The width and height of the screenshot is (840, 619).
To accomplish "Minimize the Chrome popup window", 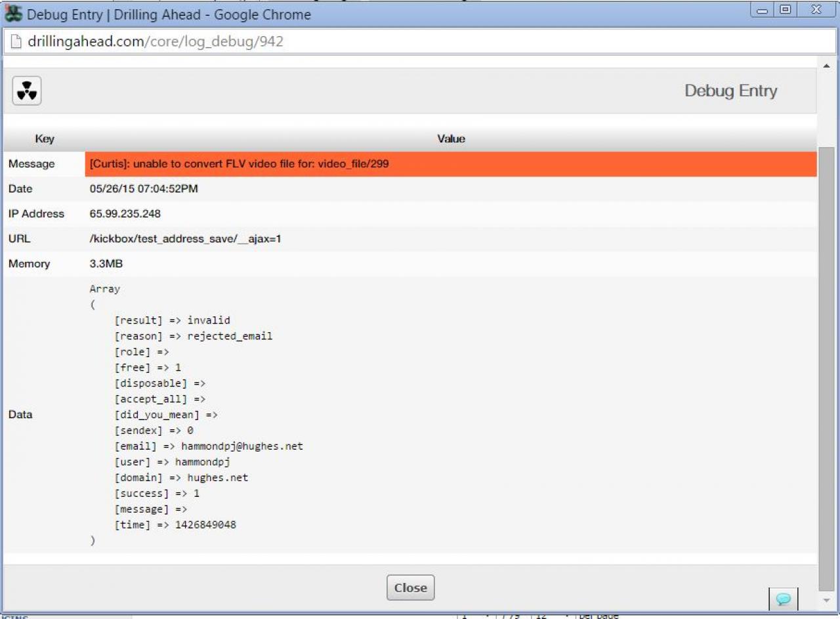I will click(x=763, y=10).
